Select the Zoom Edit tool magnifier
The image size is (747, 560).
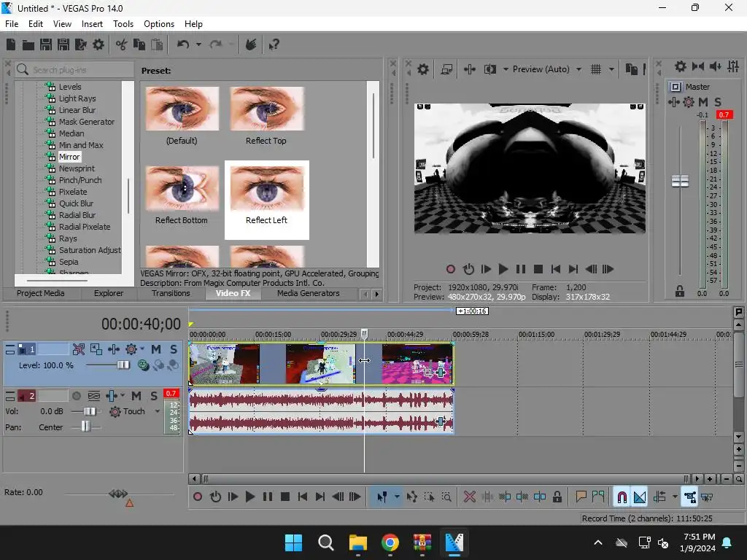[x=446, y=497]
